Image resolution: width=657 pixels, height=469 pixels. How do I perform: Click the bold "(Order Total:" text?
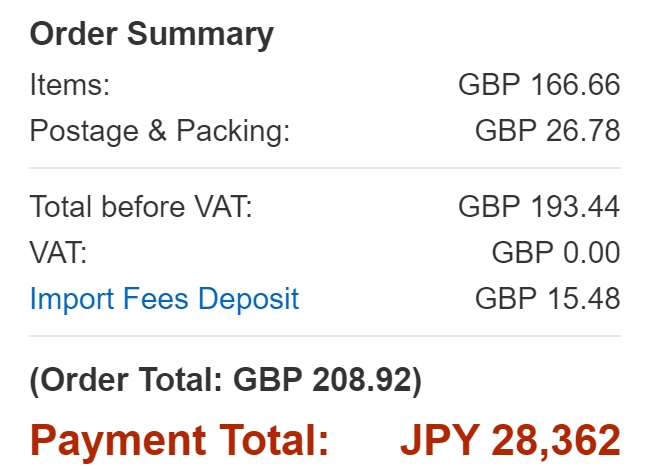click(x=128, y=381)
